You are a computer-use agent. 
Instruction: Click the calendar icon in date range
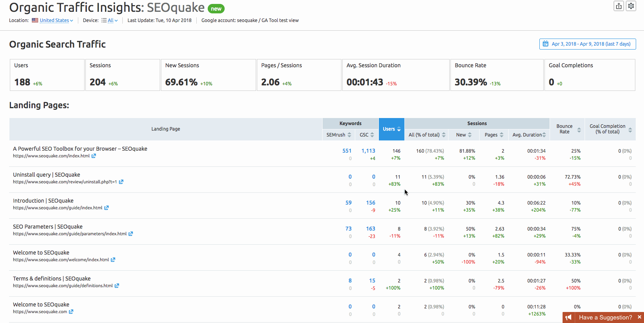point(546,44)
